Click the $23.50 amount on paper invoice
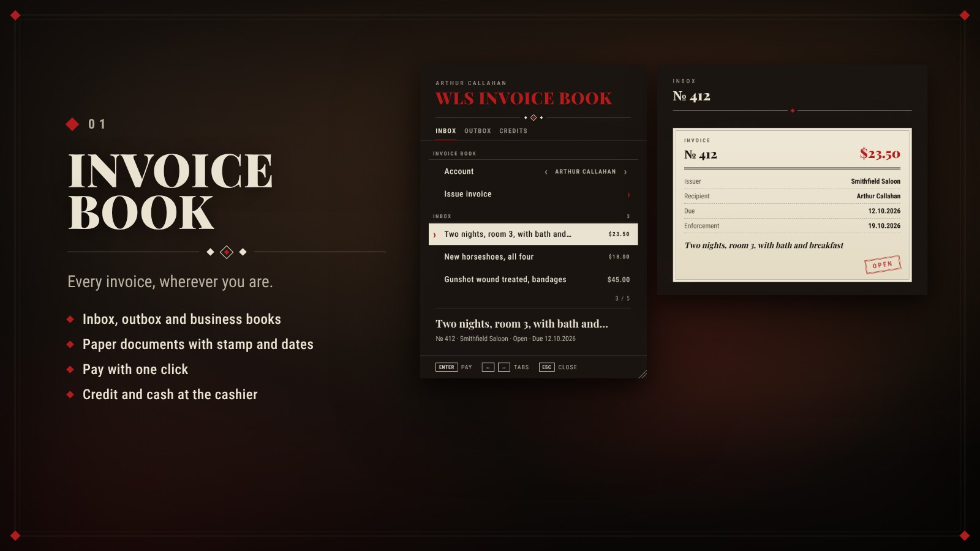This screenshot has width=980, height=551. point(880,154)
